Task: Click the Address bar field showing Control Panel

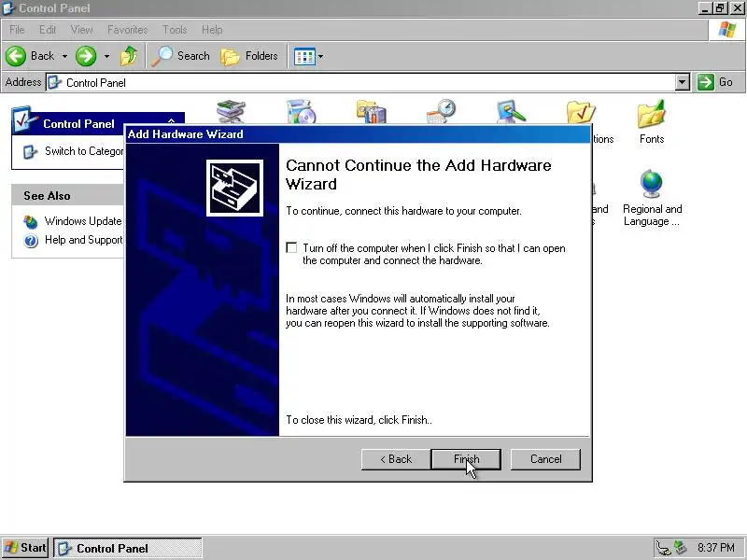Action: pos(360,82)
